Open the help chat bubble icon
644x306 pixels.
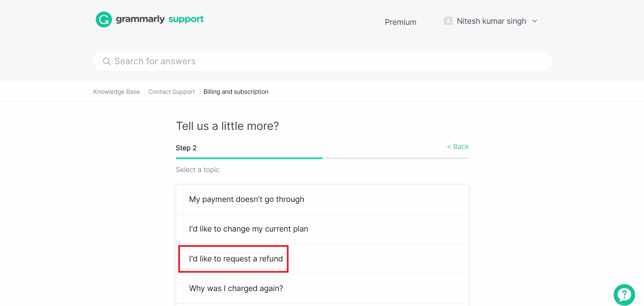pyautogui.click(x=624, y=295)
